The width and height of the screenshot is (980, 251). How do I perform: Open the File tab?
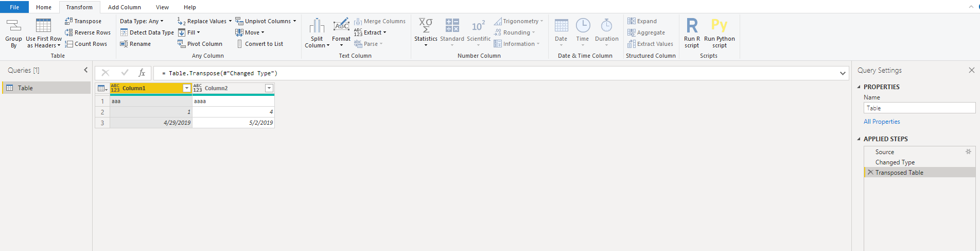14,7
